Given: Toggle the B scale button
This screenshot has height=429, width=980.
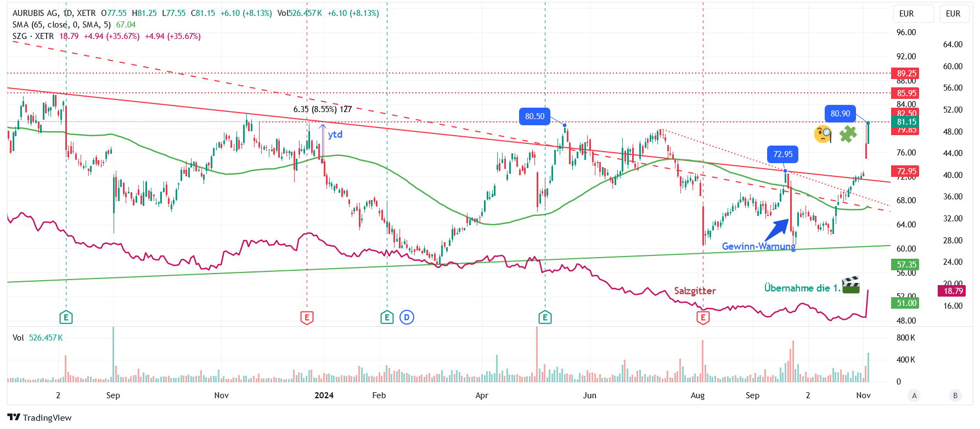Looking at the screenshot, I should 955,395.
